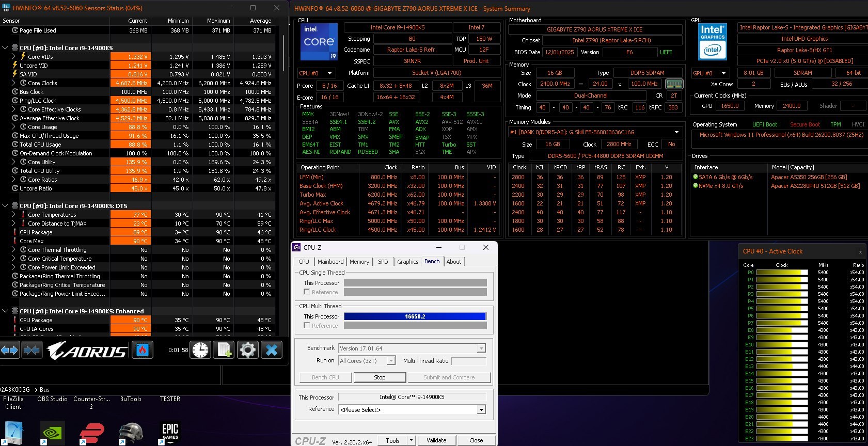This screenshot has width=868, height=446.
Task: Open the GPU #0 selector dropdown
Action: [x=711, y=73]
